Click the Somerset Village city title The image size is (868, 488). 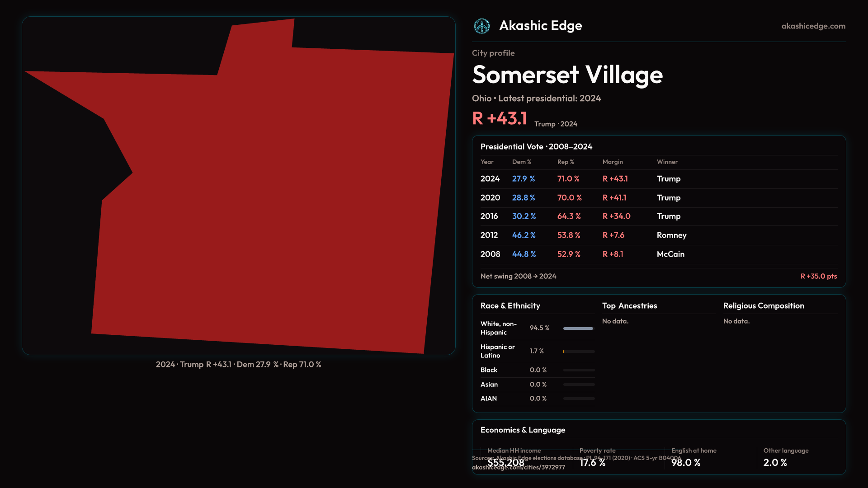point(567,75)
